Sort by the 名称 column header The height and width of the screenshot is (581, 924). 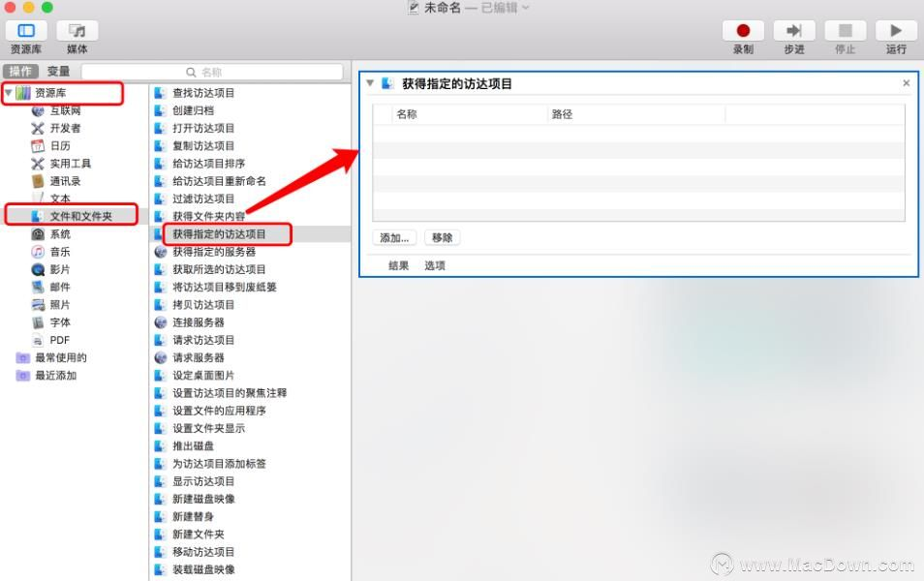coord(470,114)
